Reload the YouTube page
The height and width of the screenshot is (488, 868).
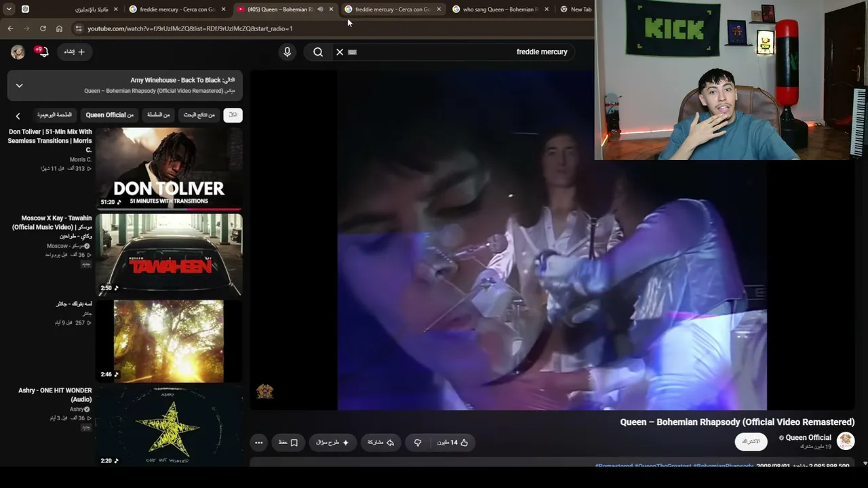click(43, 28)
